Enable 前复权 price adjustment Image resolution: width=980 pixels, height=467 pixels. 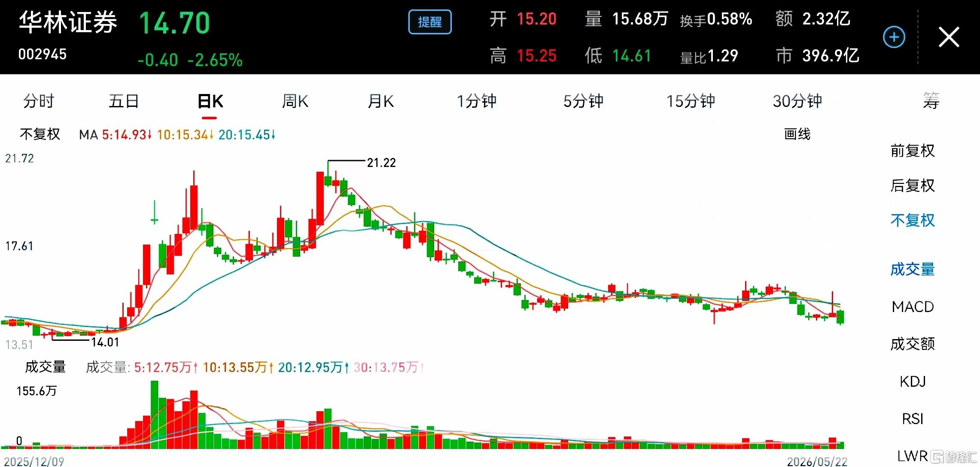point(913,151)
